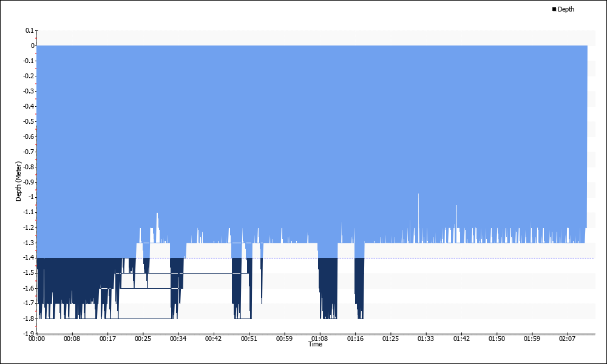Click the -1.8 depth axis label
Image resolution: width=607 pixels, height=364 pixels.
tap(29, 318)
